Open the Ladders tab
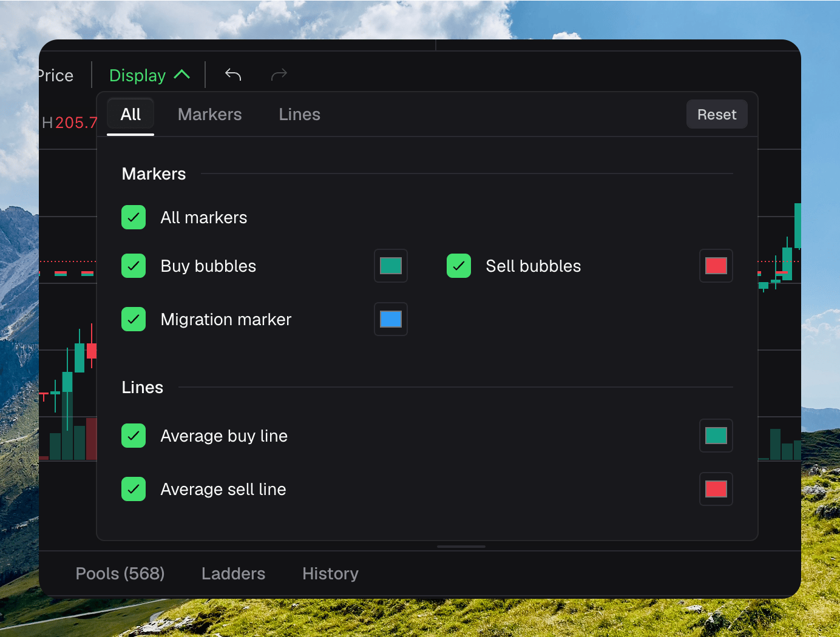 [234, 574]
